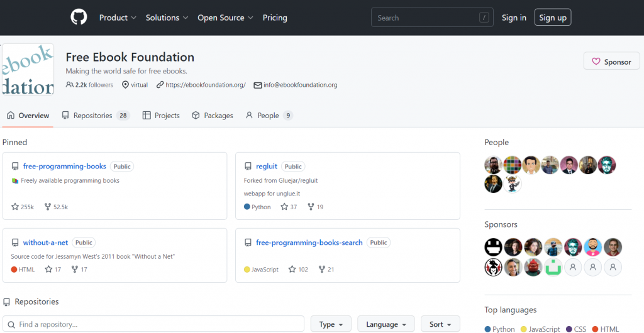View forks of free-programming-books (52.5k)
Image resolution: width=644 pixels, height=333 pixels.
point(56,207)
